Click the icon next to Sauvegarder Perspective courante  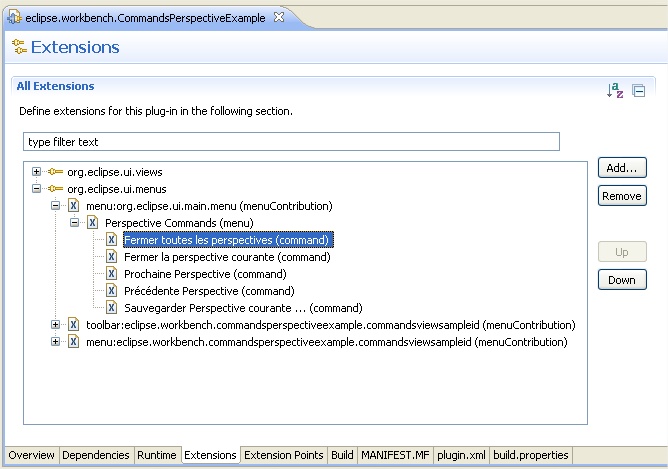(x=111, y=308)
